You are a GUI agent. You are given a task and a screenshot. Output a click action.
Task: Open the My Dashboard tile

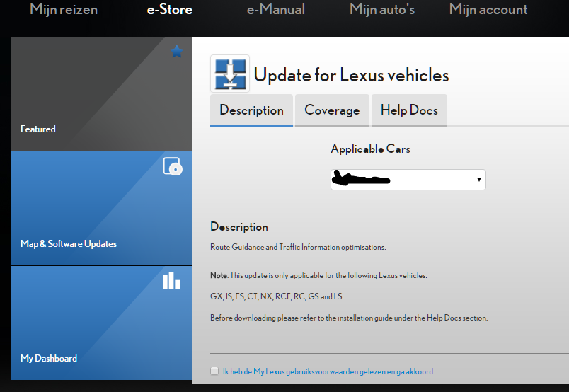click(x=102, y=323)
